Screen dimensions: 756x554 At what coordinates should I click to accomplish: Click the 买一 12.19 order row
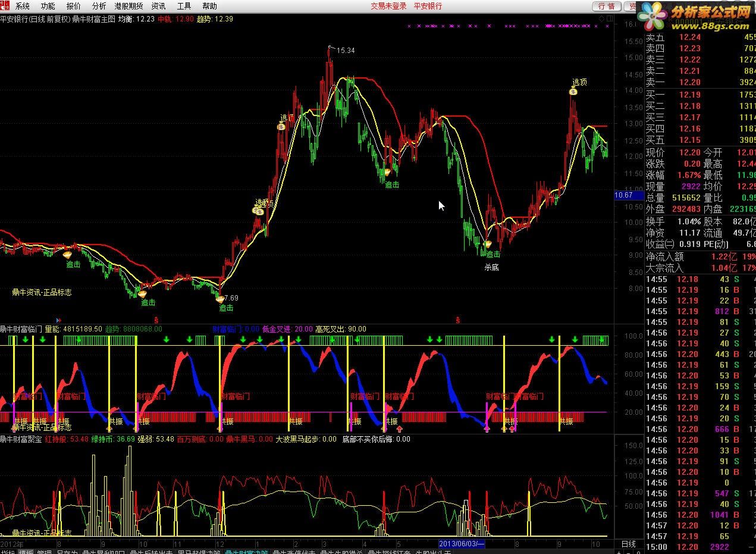click(701, 95)
